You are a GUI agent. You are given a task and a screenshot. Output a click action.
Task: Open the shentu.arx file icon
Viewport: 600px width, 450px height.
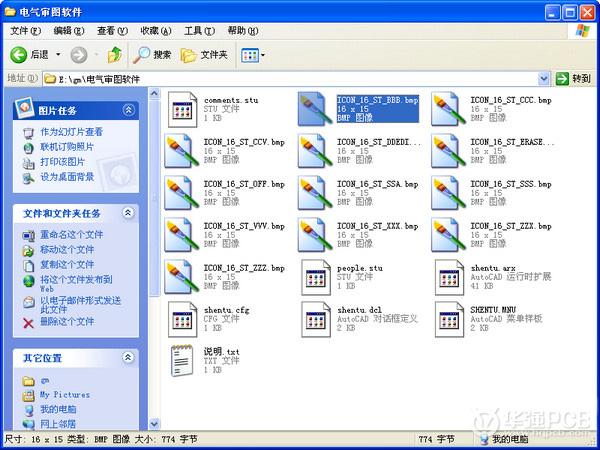(450, 275)
